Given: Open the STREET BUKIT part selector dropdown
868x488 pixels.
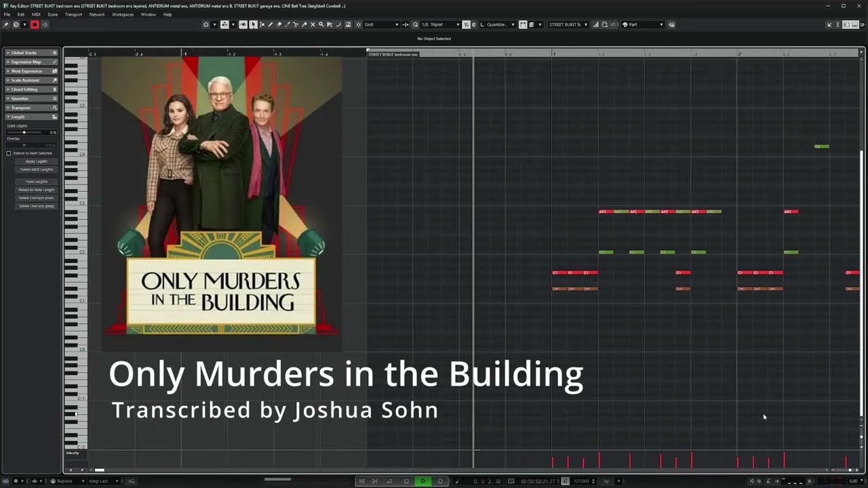Looking at the screenshot, I should tap(568, 24).
